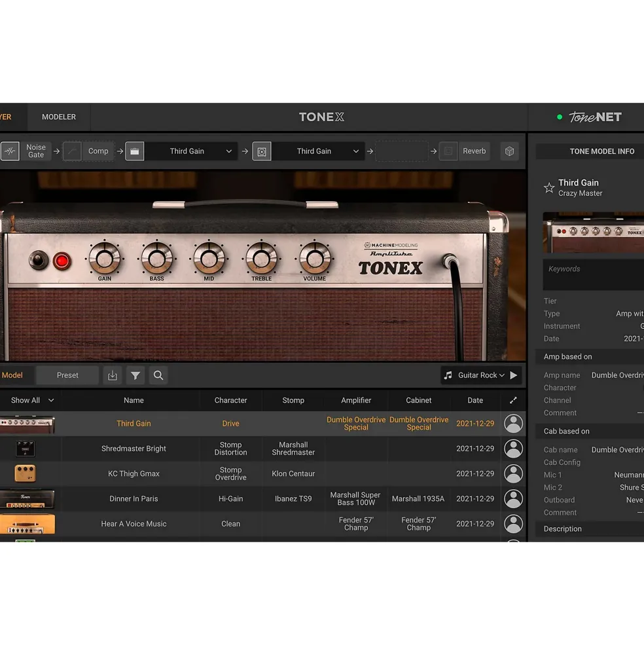This screenshot has height=645, width=644.
Task: Adjust the GAIN knob
Action: pyautogui.click(x=105, y=259)
